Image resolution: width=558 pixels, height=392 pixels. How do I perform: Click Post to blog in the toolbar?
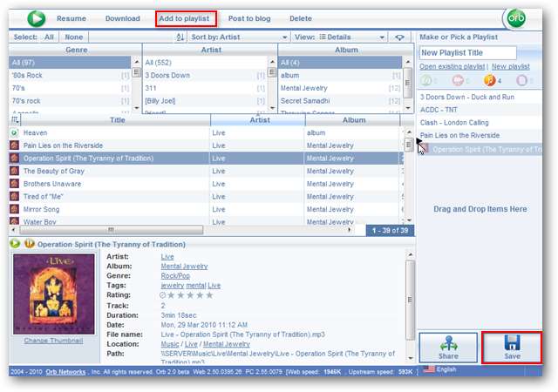(x=252, y=18)
